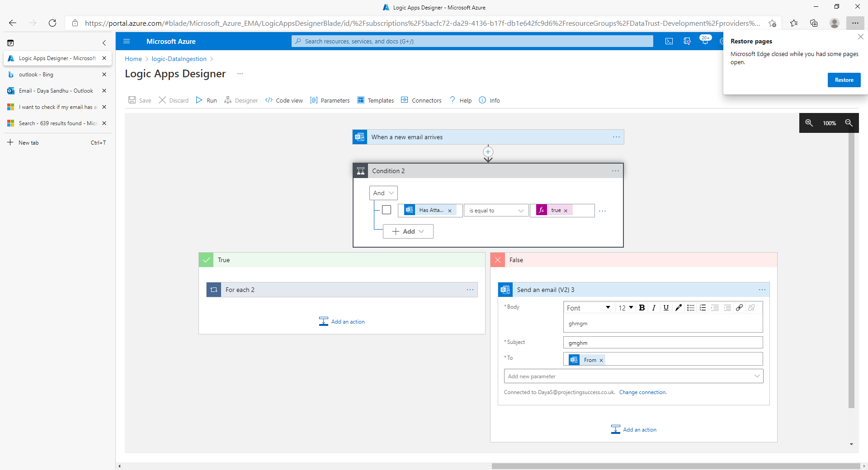Open the directory and subscription filter

[687, 41]
